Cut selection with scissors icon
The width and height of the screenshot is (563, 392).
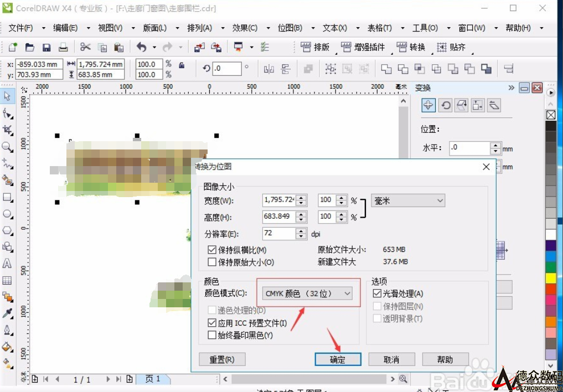click(x=85, y=47)
